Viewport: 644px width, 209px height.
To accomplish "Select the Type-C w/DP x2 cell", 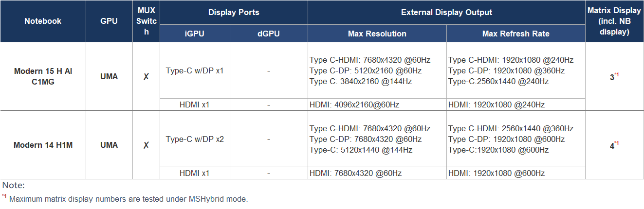I will [x=195, y=139].
